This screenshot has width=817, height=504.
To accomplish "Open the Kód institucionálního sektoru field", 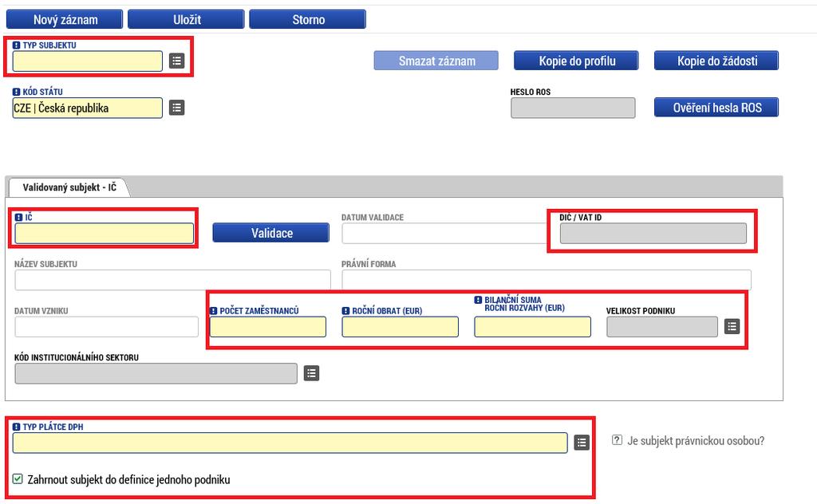I will (x=156, y=374).
